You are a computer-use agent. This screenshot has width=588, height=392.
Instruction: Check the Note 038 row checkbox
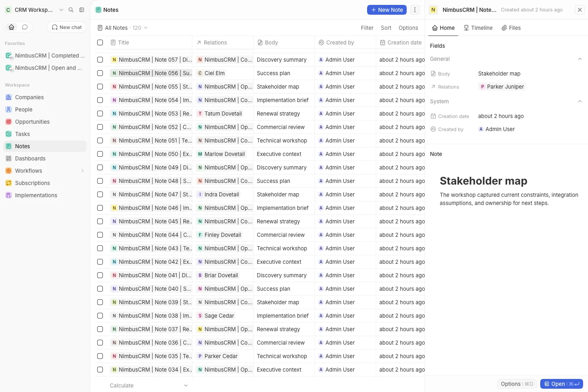pyautogui.click(x=100, y=316)
